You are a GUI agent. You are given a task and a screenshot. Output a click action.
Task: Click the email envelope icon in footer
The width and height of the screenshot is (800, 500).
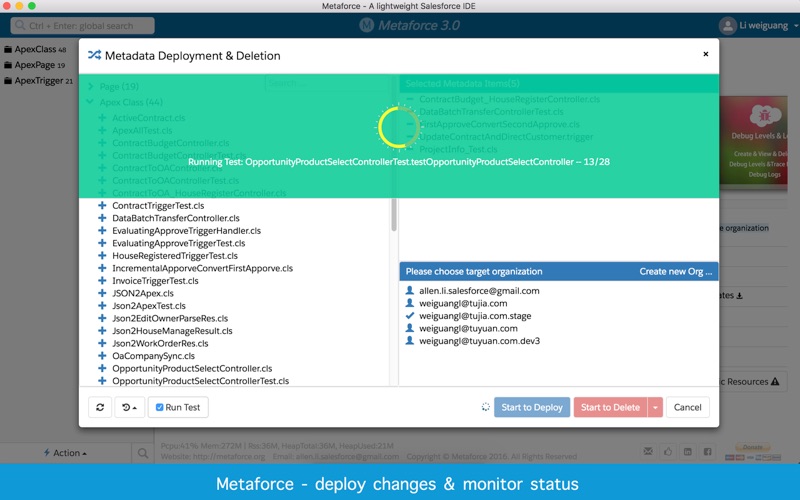coord(648,452)
